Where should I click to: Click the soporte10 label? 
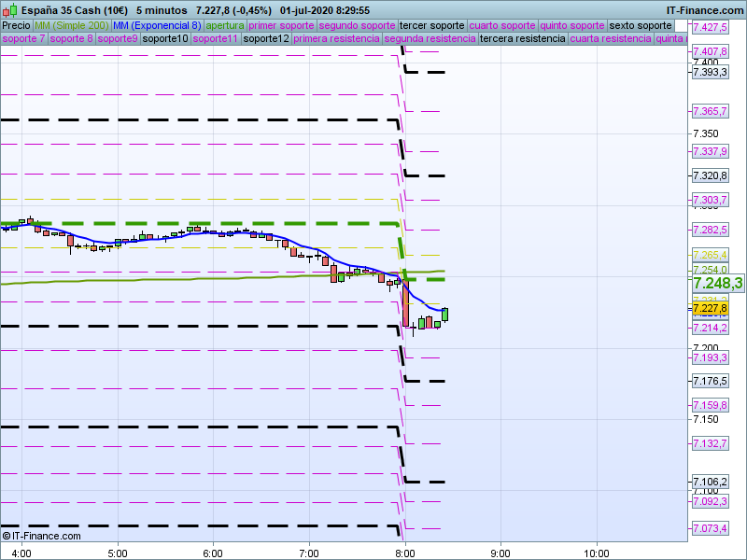[x=165, y=38]
